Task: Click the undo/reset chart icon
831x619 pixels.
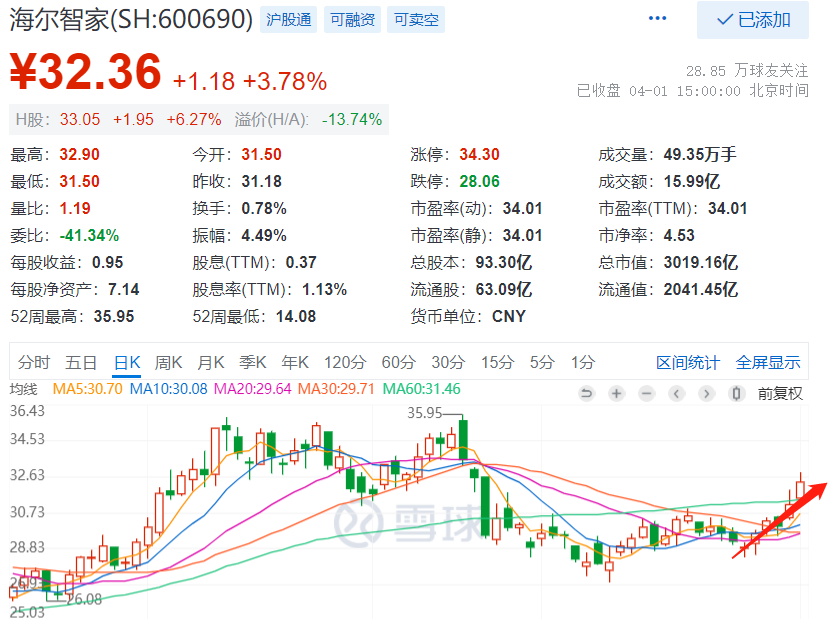Action: pos(586,394)
